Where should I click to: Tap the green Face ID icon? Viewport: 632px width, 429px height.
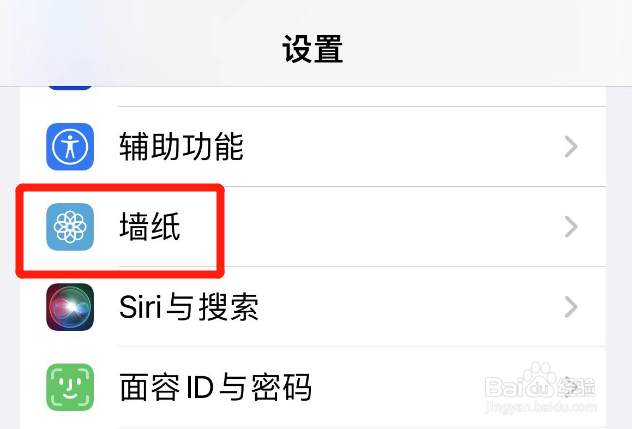click(x=70, y=387)
